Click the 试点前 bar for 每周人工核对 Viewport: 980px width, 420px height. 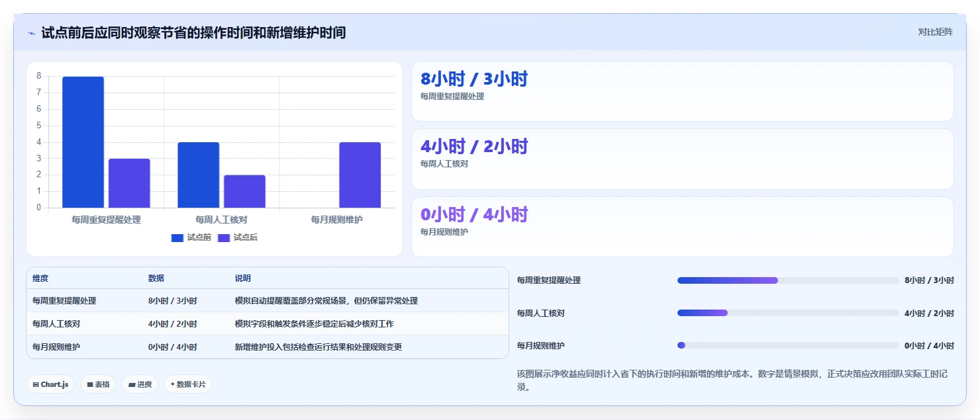pos(198,175)
